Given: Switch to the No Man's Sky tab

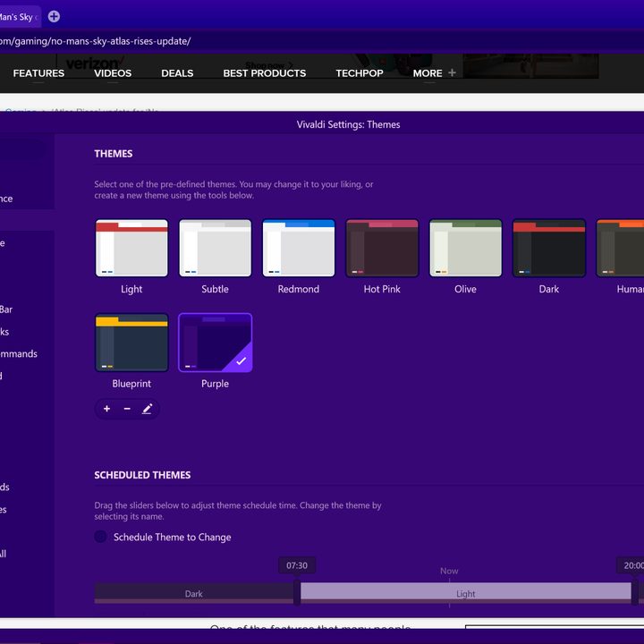Looking at the screenshot, I should (20, 17).
